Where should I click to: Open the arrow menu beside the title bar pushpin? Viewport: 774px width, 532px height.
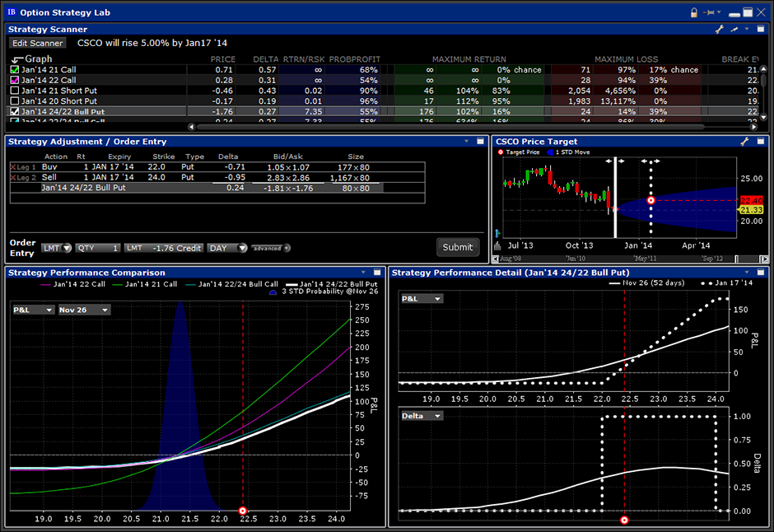[719, 12]
